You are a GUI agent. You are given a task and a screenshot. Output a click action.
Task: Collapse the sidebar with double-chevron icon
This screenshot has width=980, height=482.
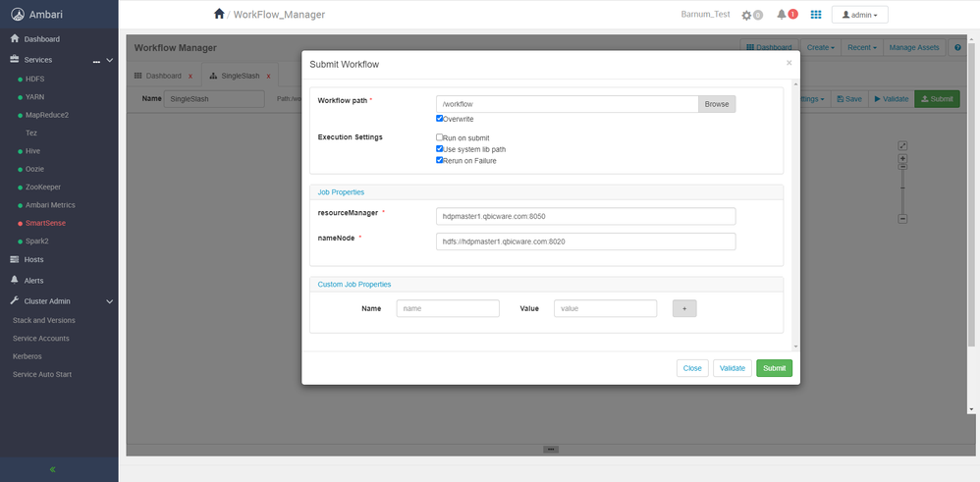click(52, 469)
